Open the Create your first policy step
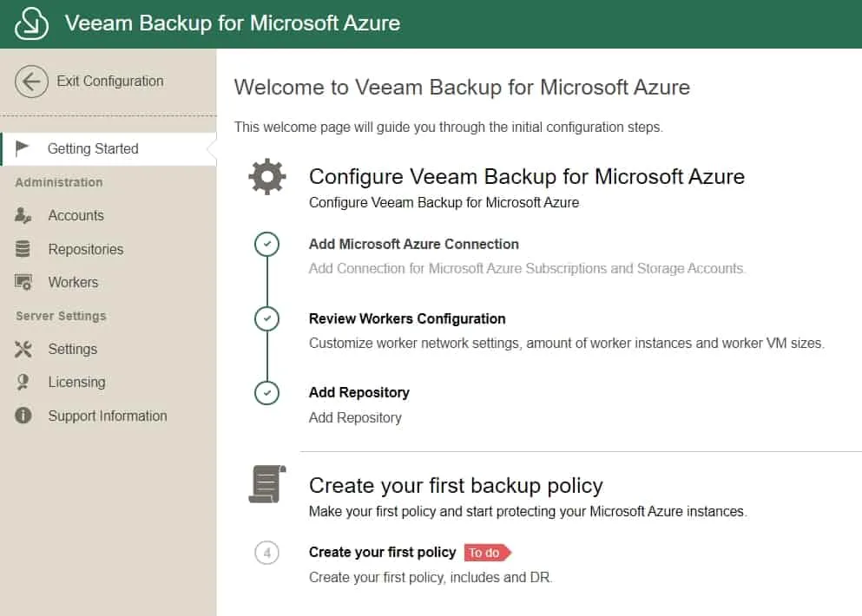 (383, 553)
